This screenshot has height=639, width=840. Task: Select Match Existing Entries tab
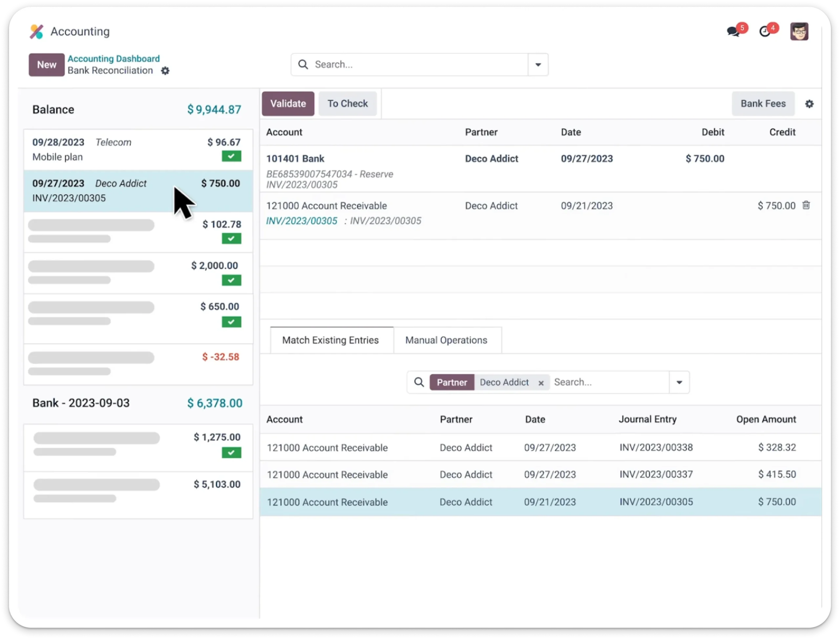tap(330, 340)
